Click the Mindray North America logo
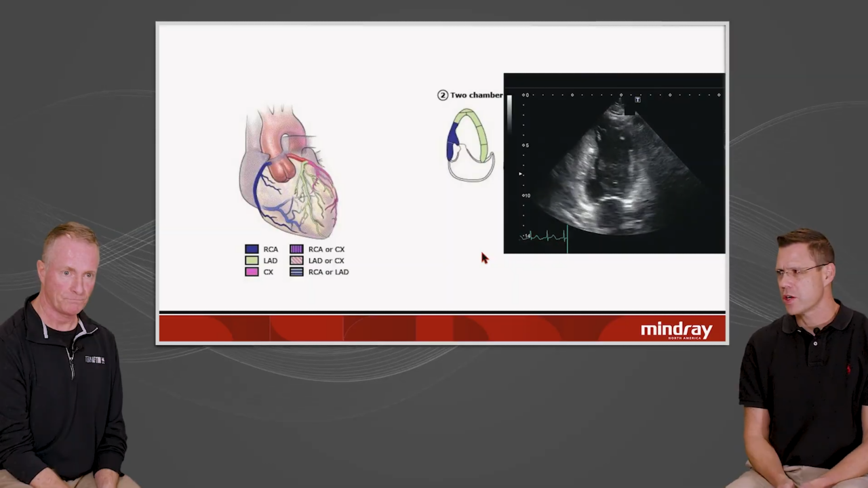The height and width of the screenshot is (488, 868). (676, 330)
